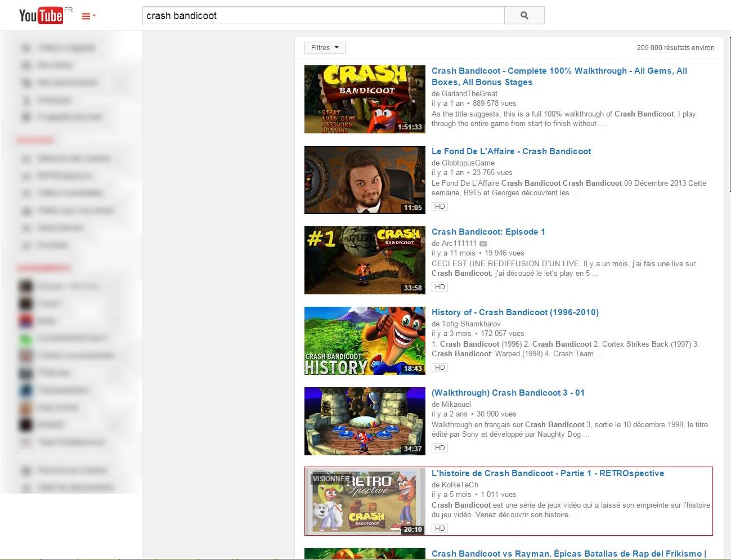731x560 pixels.
Task: Visit Tofig Shamkhalov's channel
Action: click(471, 324)
